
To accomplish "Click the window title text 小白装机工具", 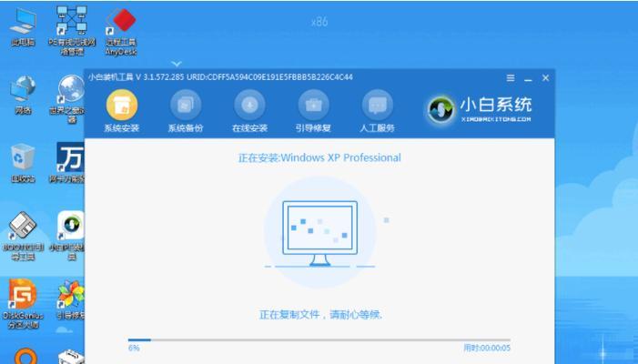I will click(x=110, y=77).
